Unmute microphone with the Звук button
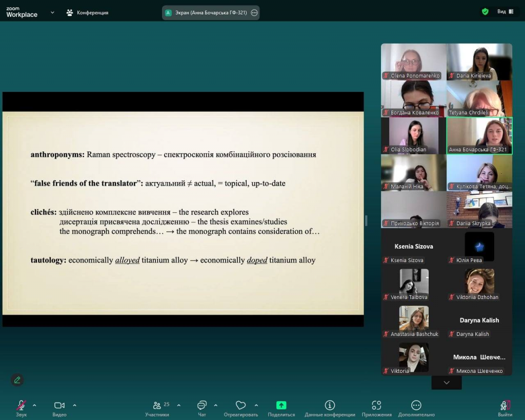Image resolution: width=525 pixels, height=420 pixels. (22, 406)
